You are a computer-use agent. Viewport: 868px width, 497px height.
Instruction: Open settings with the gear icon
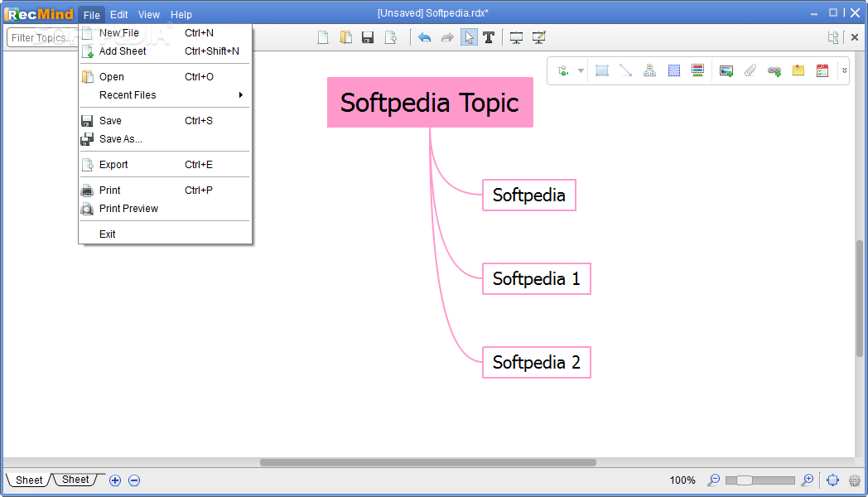[x=855, y=480]
